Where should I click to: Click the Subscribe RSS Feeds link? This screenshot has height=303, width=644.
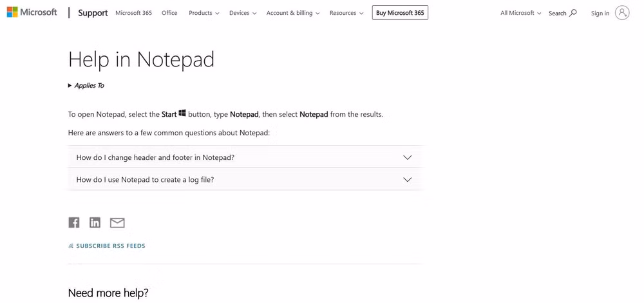(107, 246)
